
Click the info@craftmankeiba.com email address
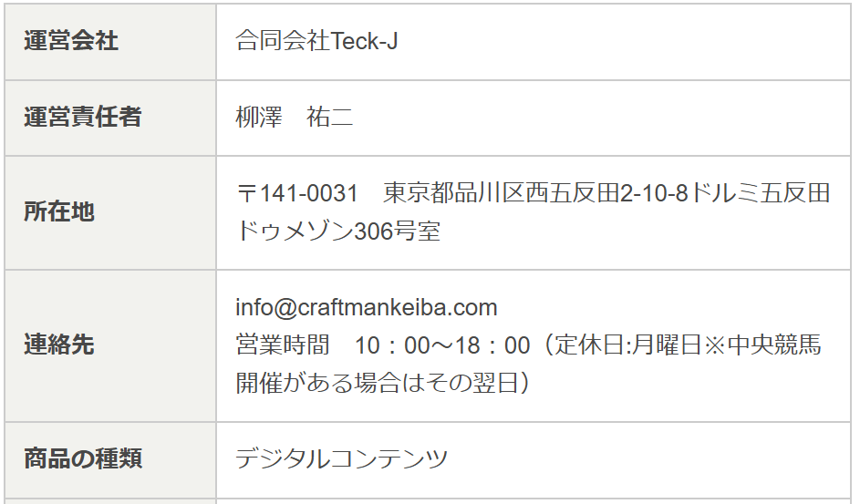tap(367, 307)
